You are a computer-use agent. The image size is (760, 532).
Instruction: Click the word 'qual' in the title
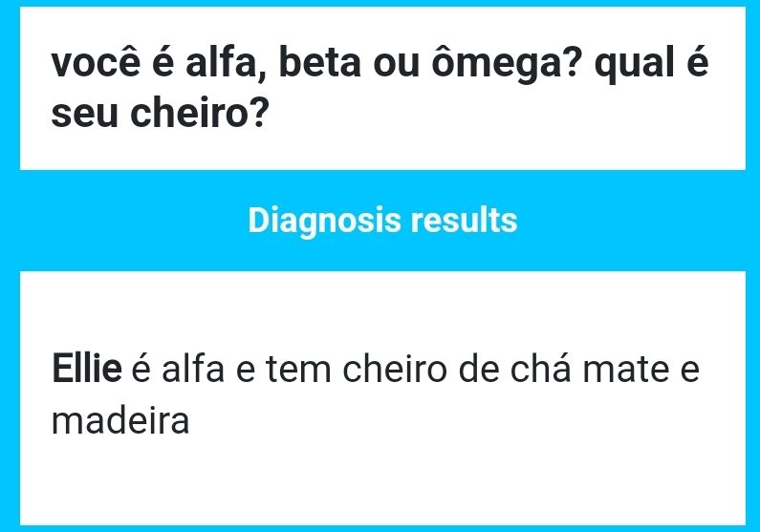631,65
